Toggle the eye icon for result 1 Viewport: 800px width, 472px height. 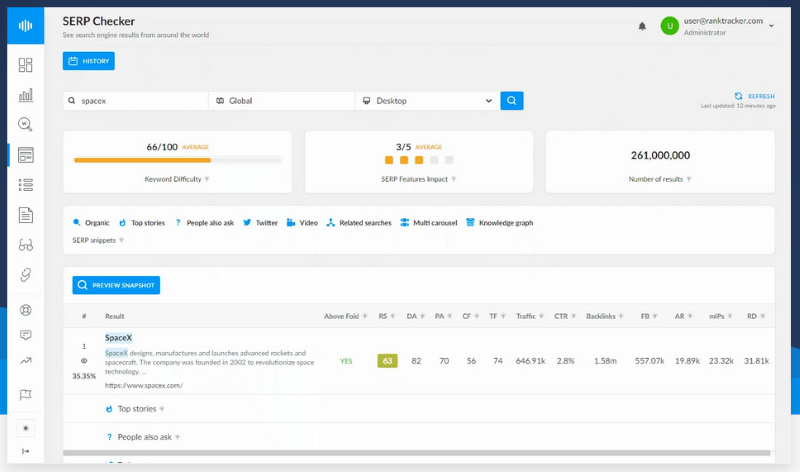click(x=84, y=361)
